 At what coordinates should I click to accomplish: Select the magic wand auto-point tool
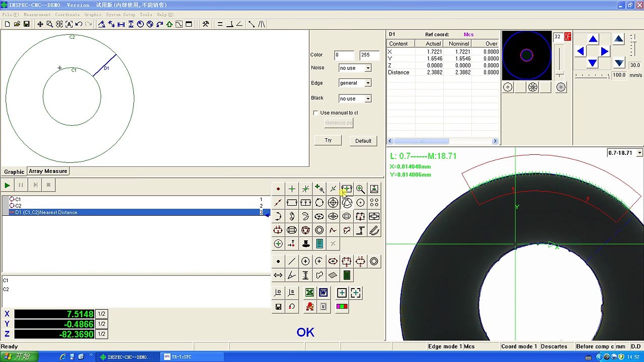pyautogui.click(x=319, y=189)
